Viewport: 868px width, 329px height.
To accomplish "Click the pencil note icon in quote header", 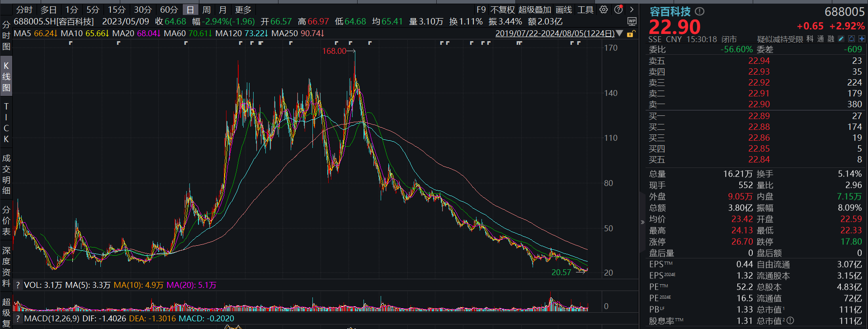I will click(841, 39).
